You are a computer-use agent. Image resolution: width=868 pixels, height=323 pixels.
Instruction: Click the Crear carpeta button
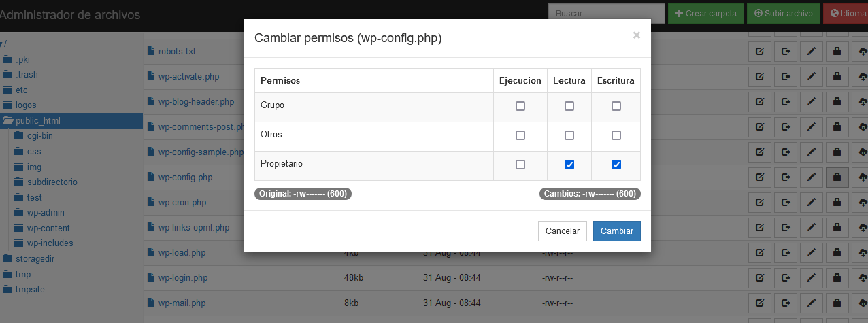tap(705, 13)
